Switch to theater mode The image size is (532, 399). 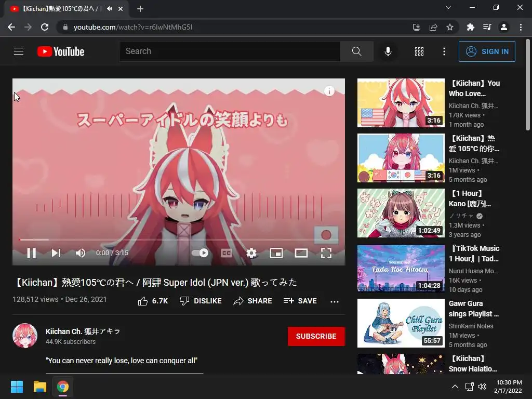301,253
